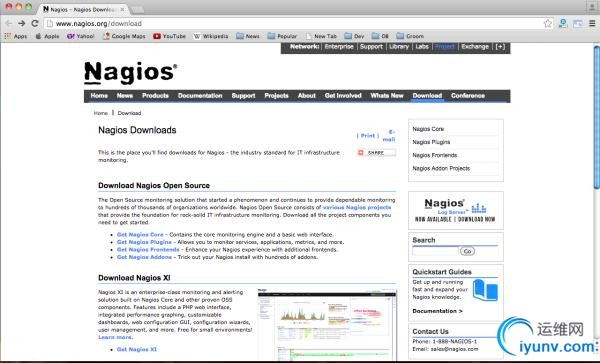Click the Nagios logo

tap(130, 73)
